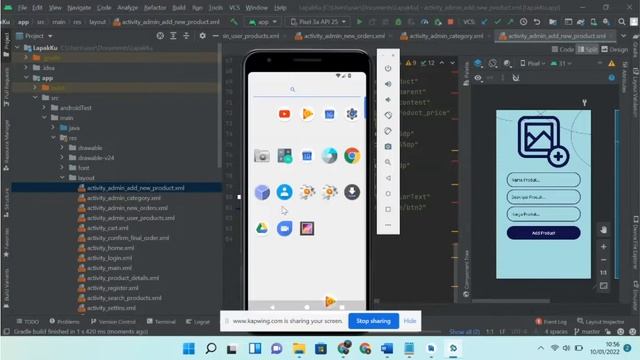The height and width of the screenshot is (360, 640).
Task: Enable the pan hand tool in design view
Action: pyautogui.click(x=603, y=230)
